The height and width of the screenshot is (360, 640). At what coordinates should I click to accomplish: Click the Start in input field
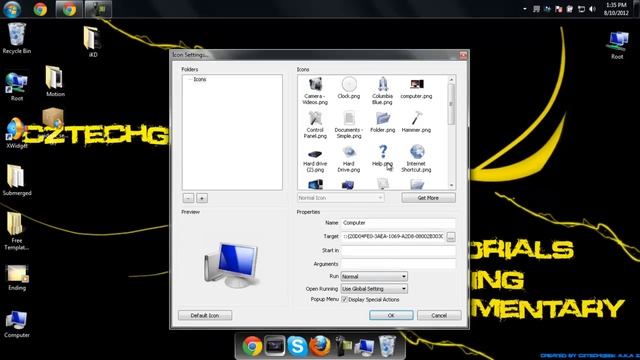[x=398, y=250]
